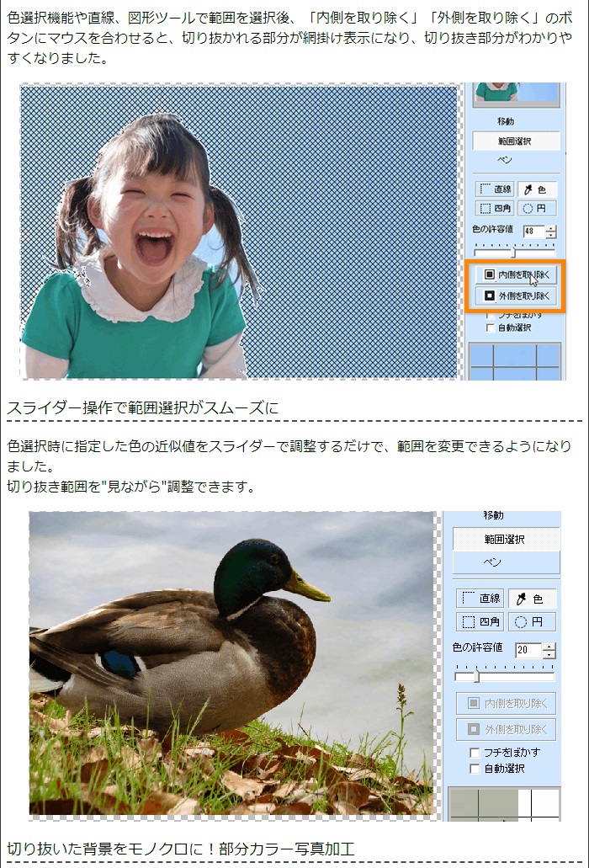Pick the 色 eyedropper tool beside the duck photo
This screenshot has height=868, width=589.
click(x=532, y=599)
